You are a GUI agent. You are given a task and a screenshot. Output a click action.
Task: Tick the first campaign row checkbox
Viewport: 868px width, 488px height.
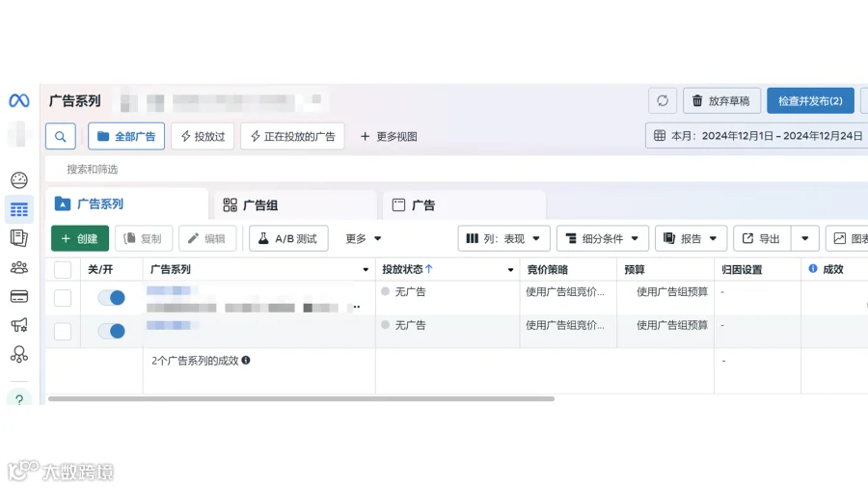click(63, 298)
